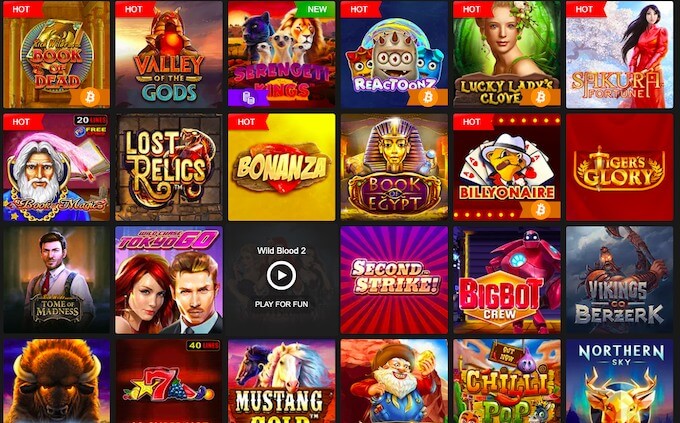Open the Bonanza game tile
Screen dimensions: 680x423
(x=281, y=167)
